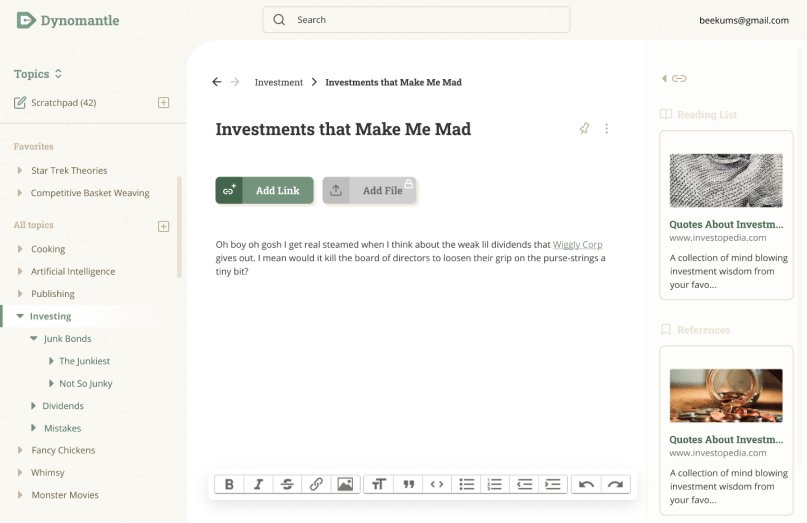Open the Scratchpad (42)
This screenshot has width=807, height=523.
[x=55, y=102]
